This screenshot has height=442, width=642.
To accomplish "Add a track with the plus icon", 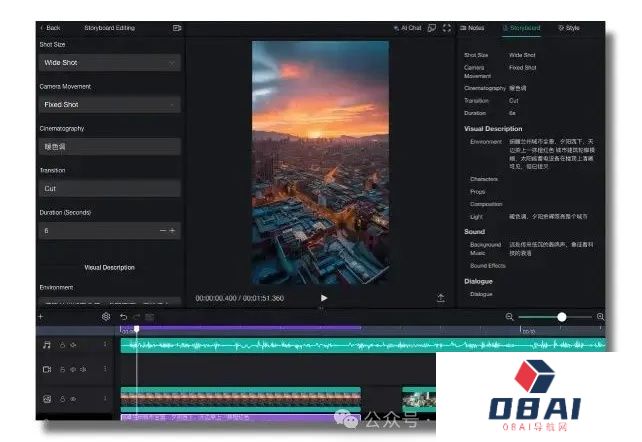I will 40,316.
